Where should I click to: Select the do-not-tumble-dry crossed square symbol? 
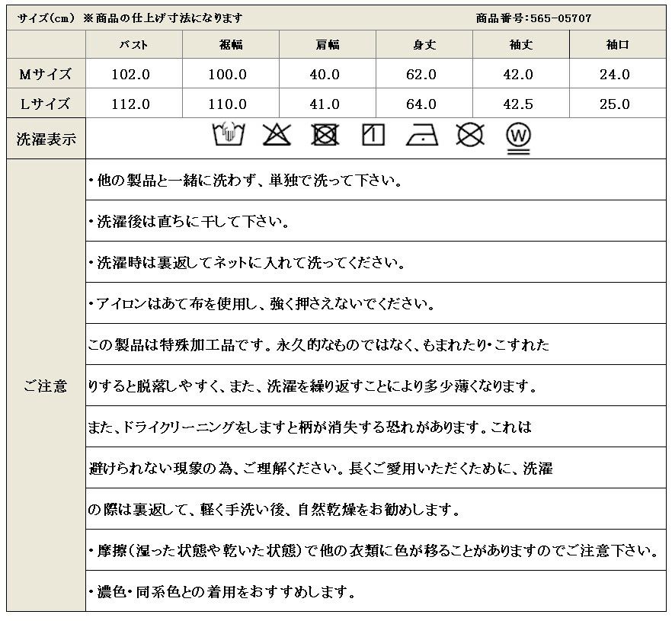[x=325, y=135]
